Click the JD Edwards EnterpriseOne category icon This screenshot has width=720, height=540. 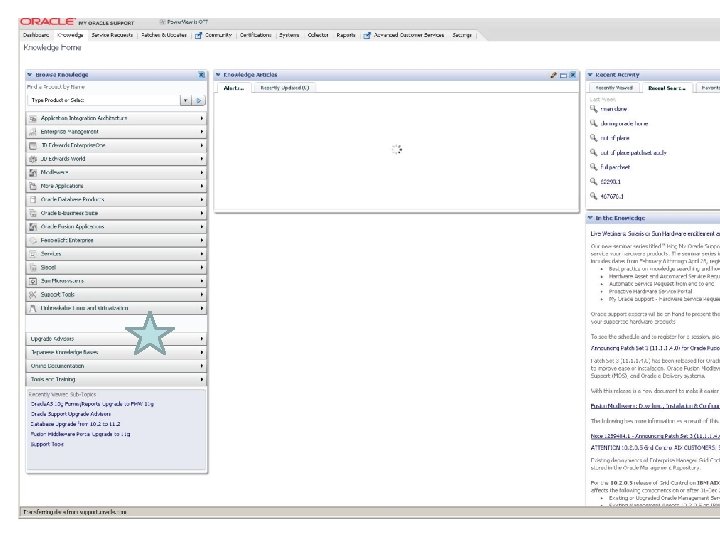pyautogui.click(x=33, y=146)
